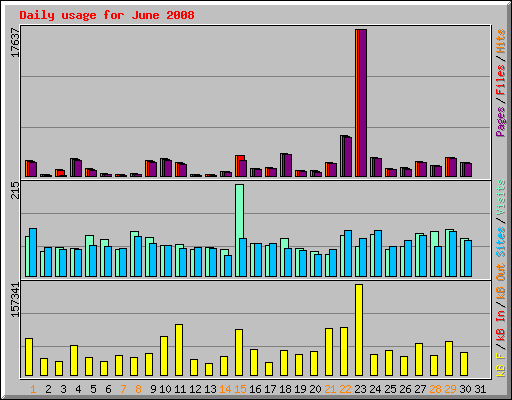This screenshot has height=400, width=512.
Task: Click the purple hits bar for day 4
Action: tap(78, 169)
